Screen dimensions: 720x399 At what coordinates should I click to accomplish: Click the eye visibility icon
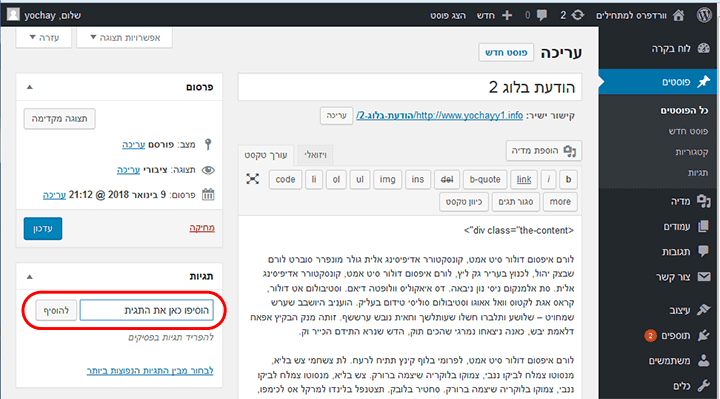tap(208, 170)
